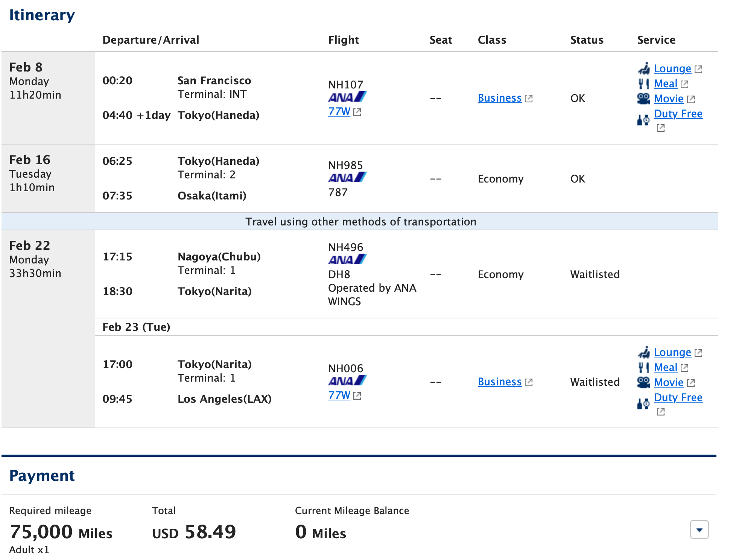
Task: Open the Business class link on flight NH006
Action: tap(499, 382)
